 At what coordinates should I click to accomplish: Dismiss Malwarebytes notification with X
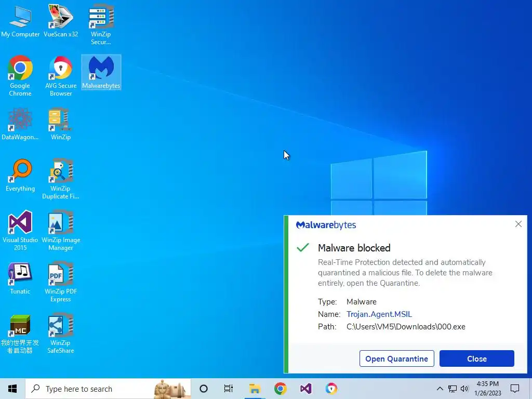click(x=518, y=224)
